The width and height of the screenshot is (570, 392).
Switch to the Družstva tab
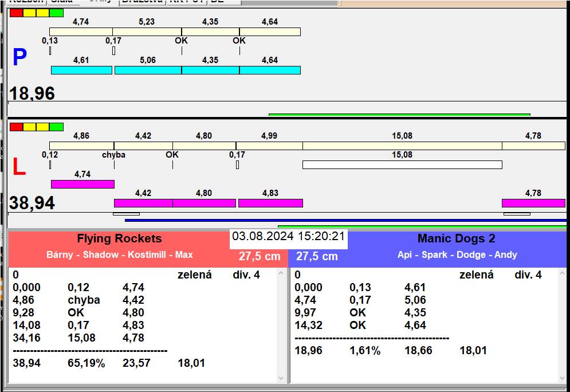[x=142, y=2]
